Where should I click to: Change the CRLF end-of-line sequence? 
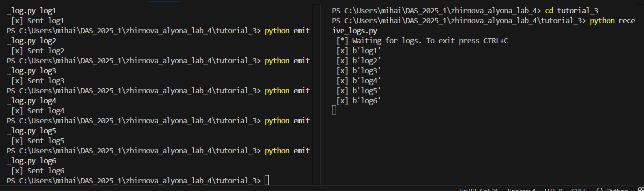pos(579,189)
